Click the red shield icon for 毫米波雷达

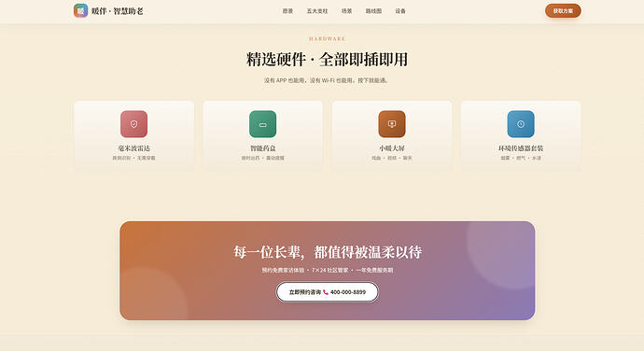133,124
